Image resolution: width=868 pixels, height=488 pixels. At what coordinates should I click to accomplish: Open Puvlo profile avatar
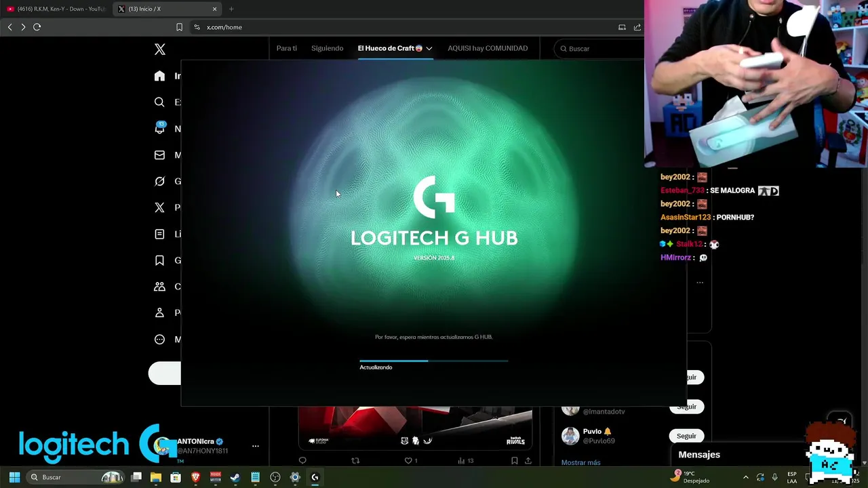point(570,436)
